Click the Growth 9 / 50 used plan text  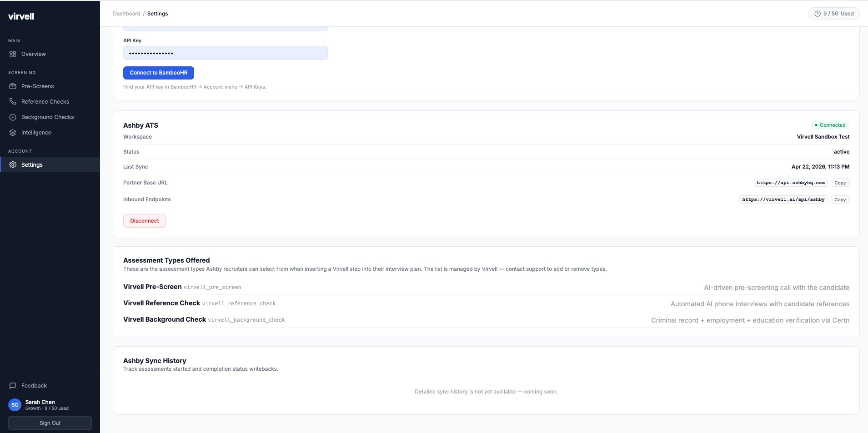[47, 408]
